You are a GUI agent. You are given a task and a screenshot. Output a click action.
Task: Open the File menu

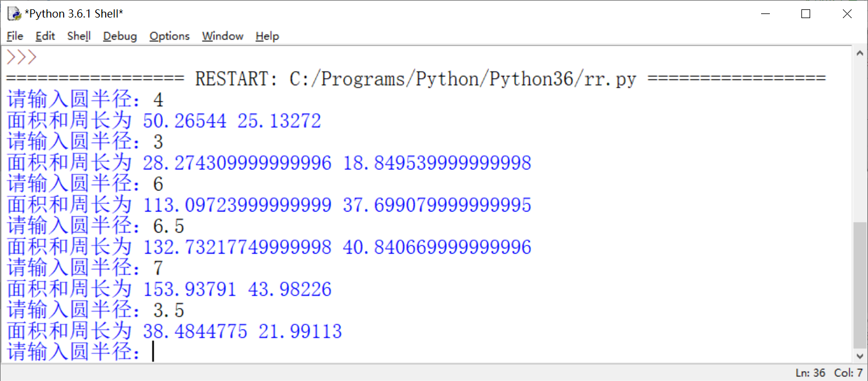click(15, 36)
